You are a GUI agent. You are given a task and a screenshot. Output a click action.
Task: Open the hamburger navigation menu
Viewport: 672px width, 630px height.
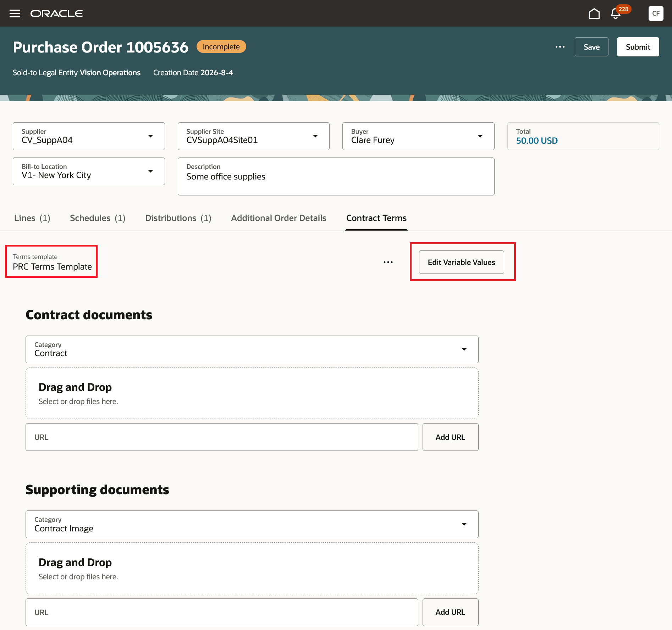pyautogui.click(x=15, y=13)
